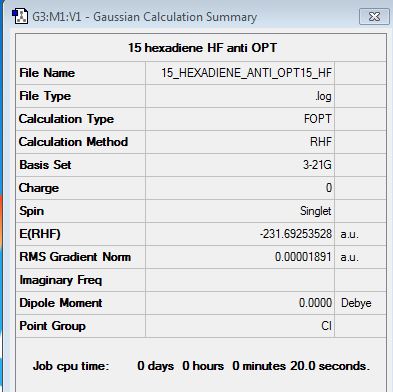The height and width of the screenshot is (392, 393).
Task: Select the E(RHF) energy value -231.69253528
Action: [296, 234]
